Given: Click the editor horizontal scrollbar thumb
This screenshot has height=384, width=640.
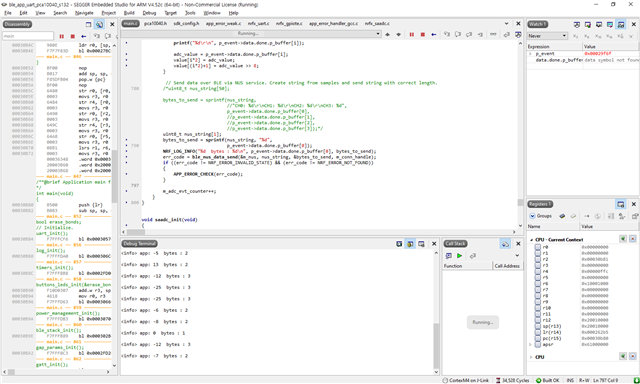Looking at the screenshot, I should (x=136, y=232).
